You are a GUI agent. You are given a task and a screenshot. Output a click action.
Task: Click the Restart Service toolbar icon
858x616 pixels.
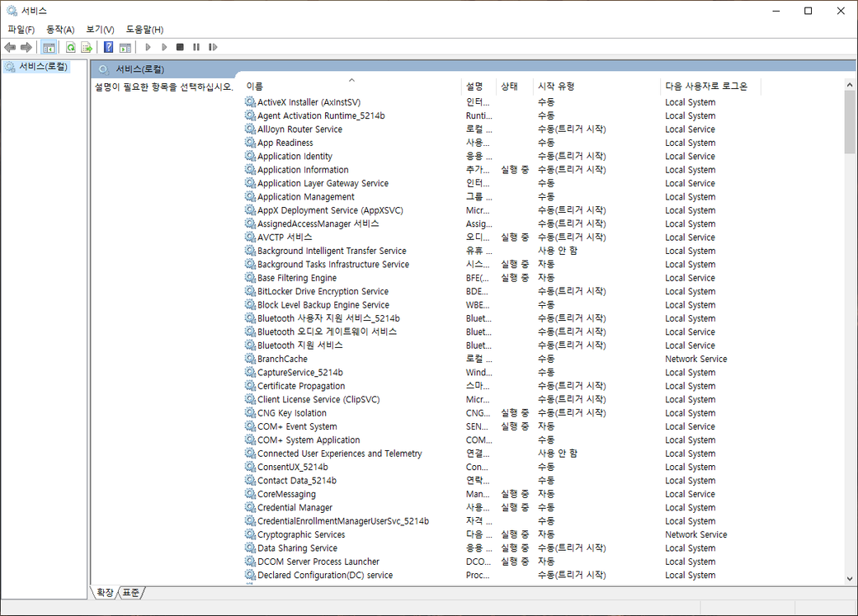[213, 47]
